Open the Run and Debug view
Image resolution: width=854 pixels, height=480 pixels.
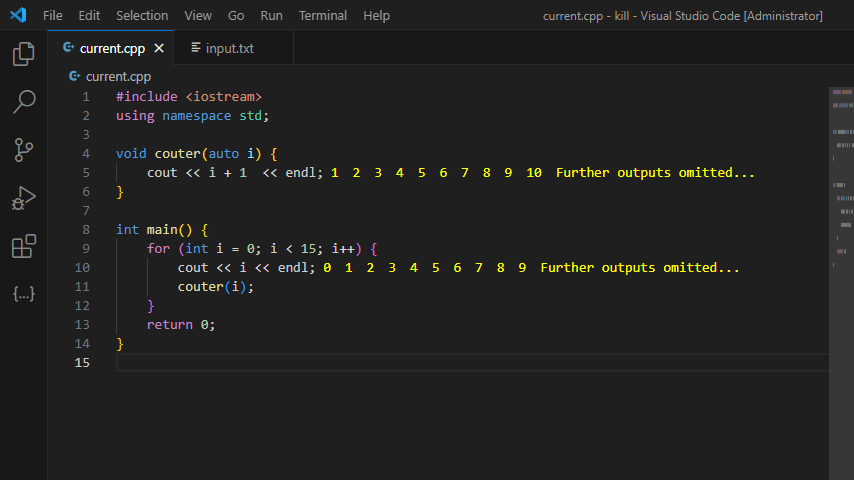coord(23,198)
